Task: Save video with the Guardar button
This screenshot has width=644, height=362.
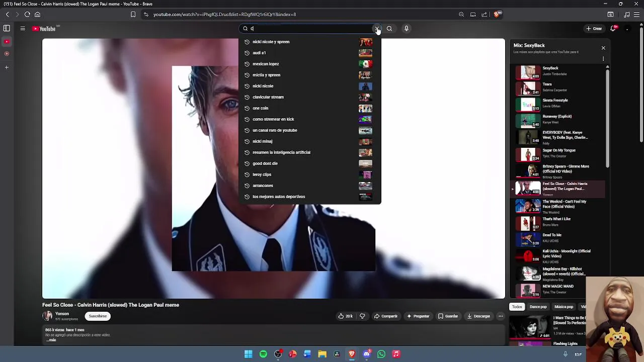Action: coord(448,316)
